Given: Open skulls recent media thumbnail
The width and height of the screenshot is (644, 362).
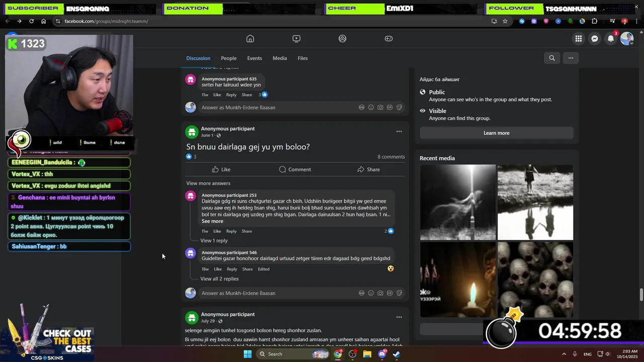Looking at the screenshot, I should [x=535, y=280].
